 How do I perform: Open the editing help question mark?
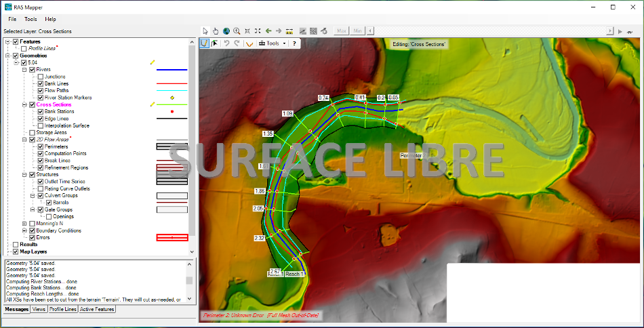294,43
